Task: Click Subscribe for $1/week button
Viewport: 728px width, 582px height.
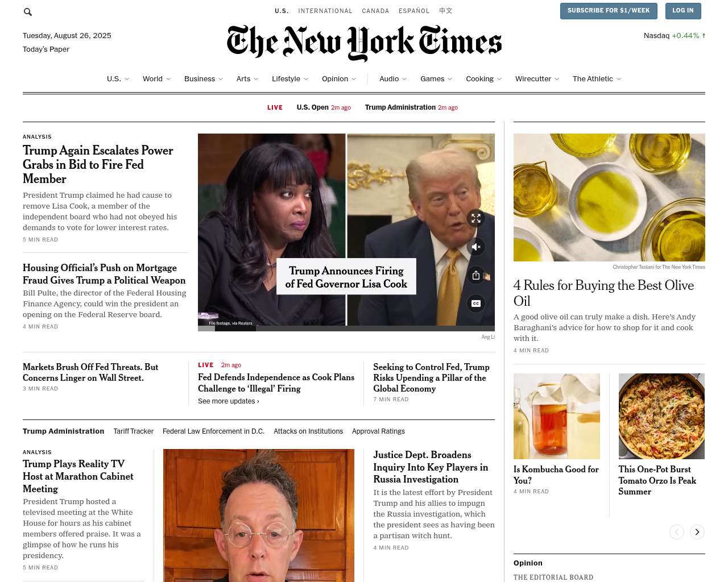Action: coord(609,11)
